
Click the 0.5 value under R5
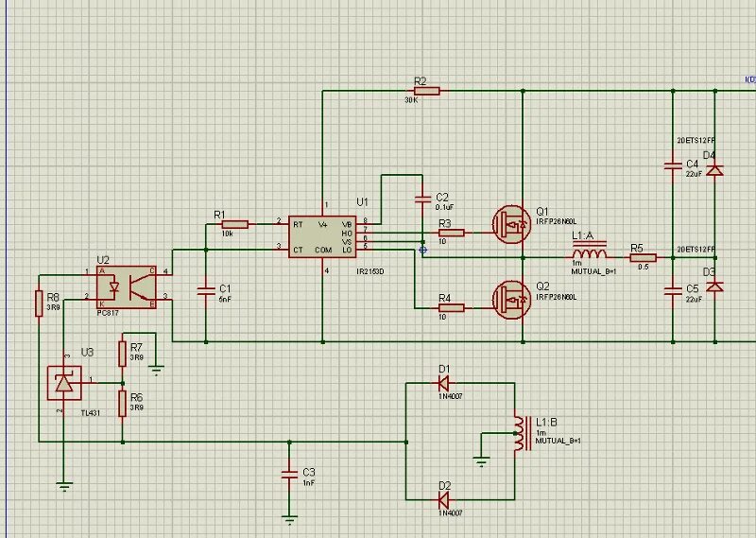(644, 267)
